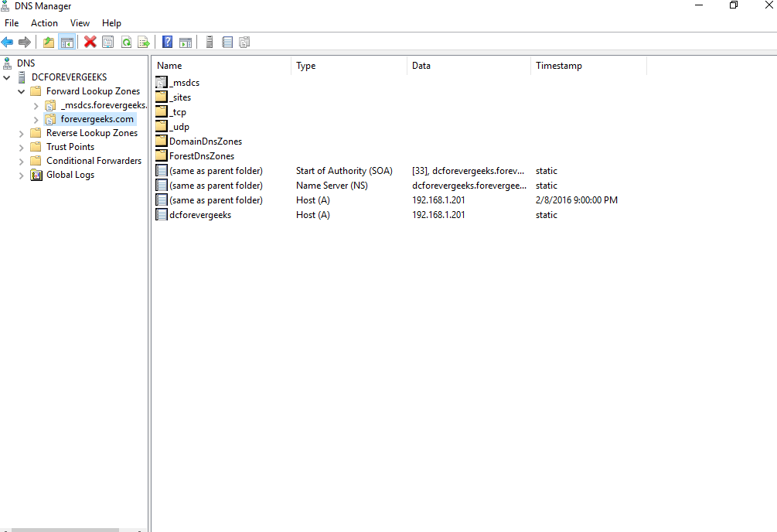Minimize the DNS Manager window
777x532 pixels.
click(x=699, y=5)
